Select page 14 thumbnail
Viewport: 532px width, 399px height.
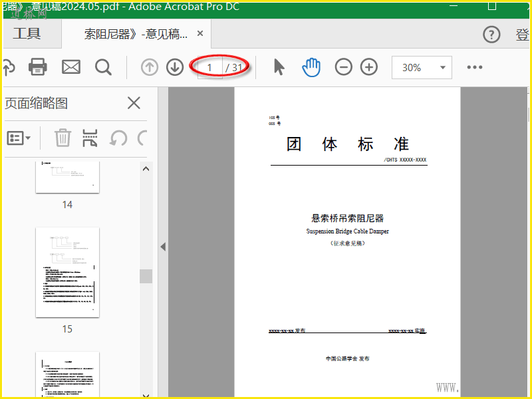coord(68,177)
